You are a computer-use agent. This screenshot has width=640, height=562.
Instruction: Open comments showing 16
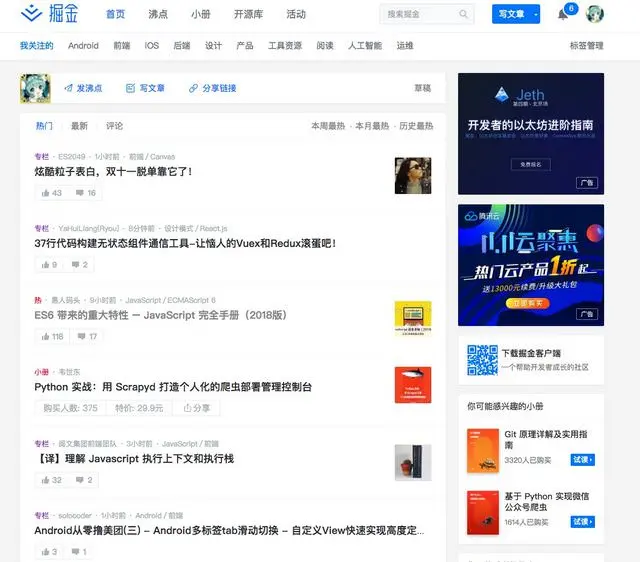[x=85, y=193]
